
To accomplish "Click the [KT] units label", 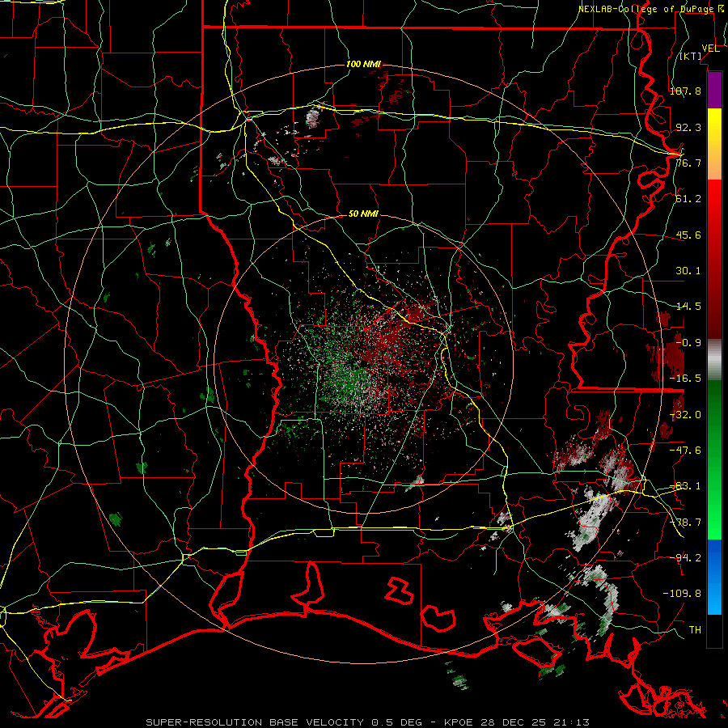I will click(691, 56).
